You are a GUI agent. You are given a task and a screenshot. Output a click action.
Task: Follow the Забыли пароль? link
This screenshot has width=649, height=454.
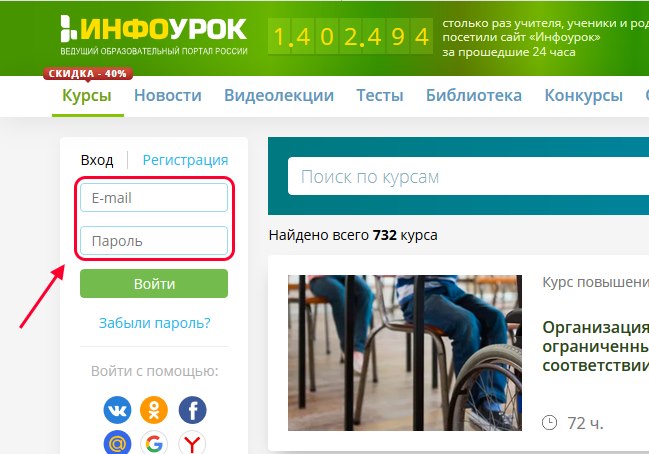coord(154,323)
